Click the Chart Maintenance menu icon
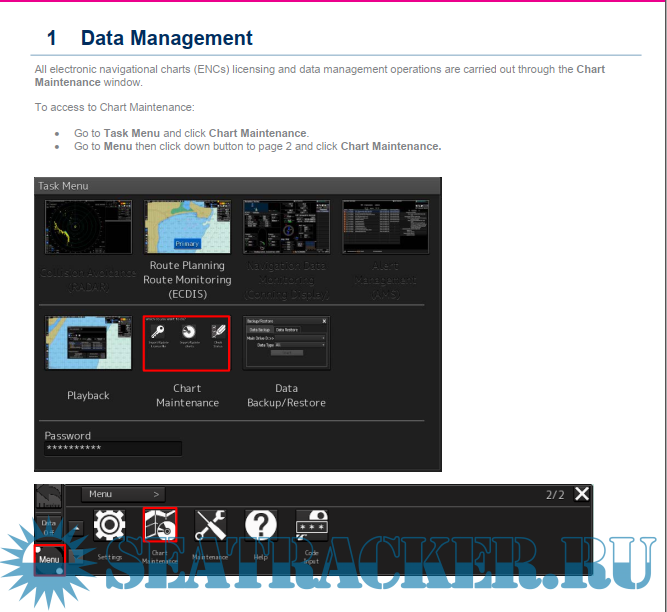This screenshot has width=667, height=612. click(159, 526)
